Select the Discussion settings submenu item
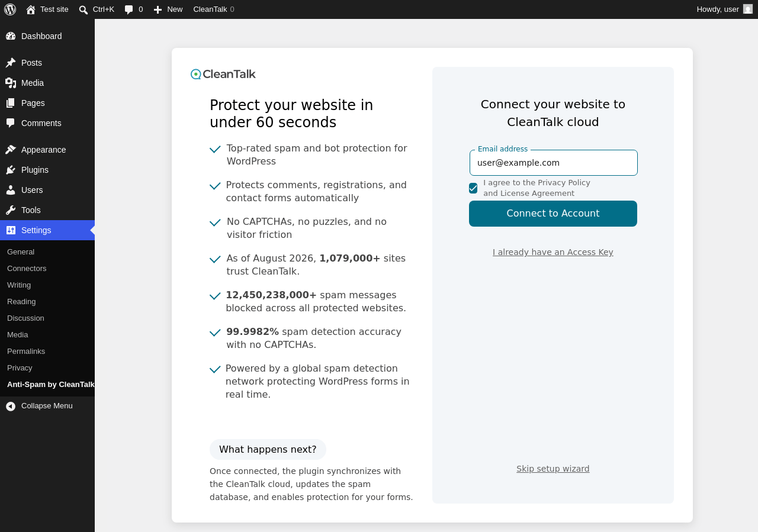The width and height of the screenshot is (758, 532). 25,318
